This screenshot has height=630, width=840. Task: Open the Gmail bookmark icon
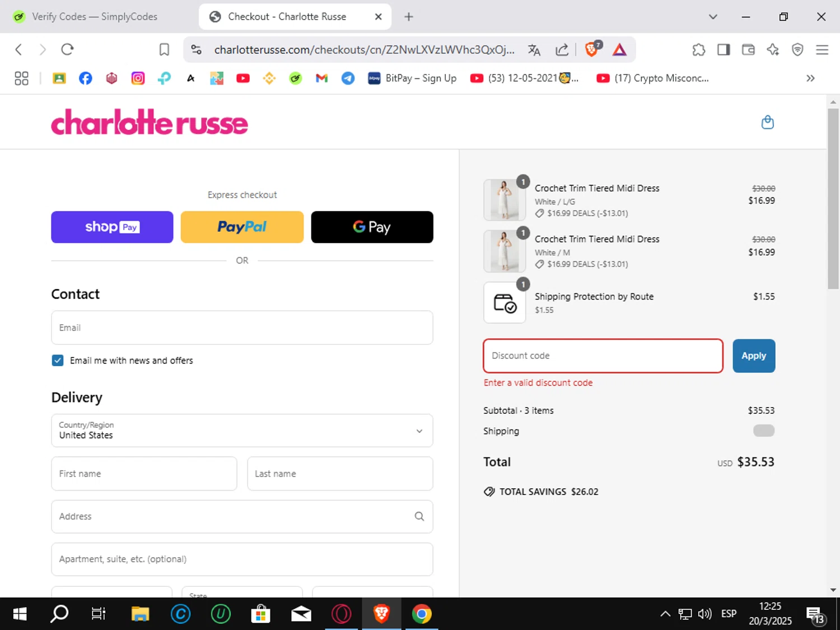tap(321, 78)
